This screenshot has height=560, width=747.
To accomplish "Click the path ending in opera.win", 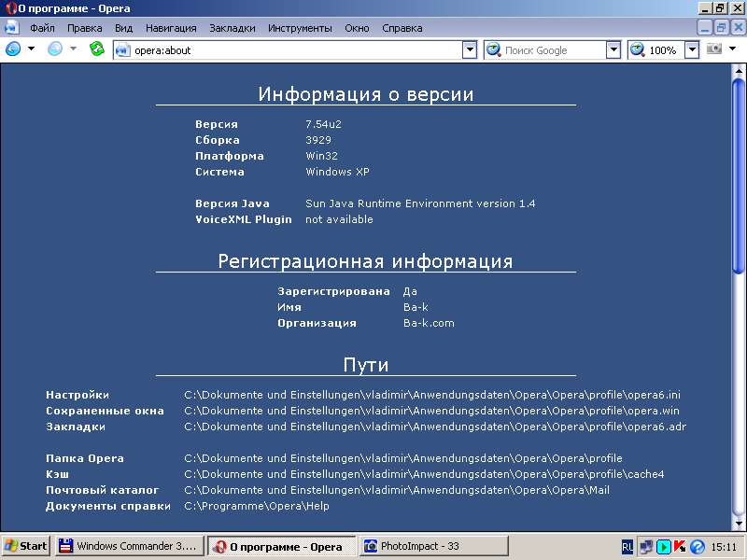I will click(x=431, y=411).
